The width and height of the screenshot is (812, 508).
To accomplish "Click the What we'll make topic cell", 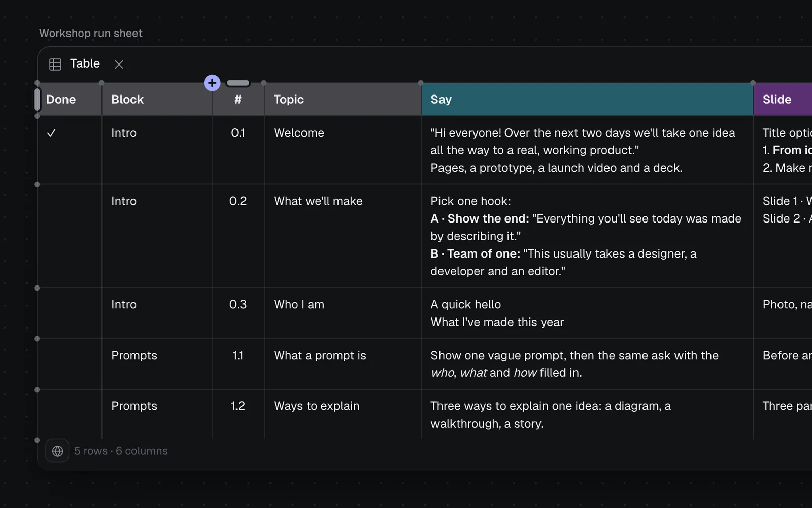I will tap(343, 236).
